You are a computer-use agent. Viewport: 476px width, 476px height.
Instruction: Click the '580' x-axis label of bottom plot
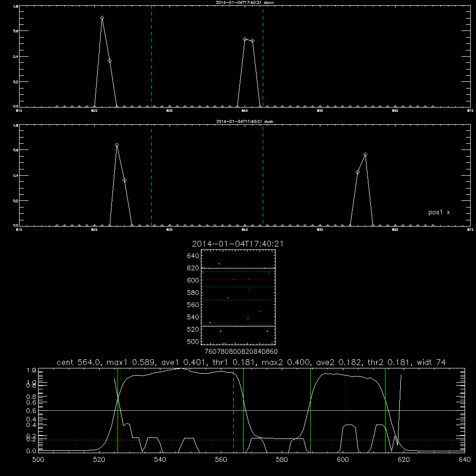click(282, 460)
